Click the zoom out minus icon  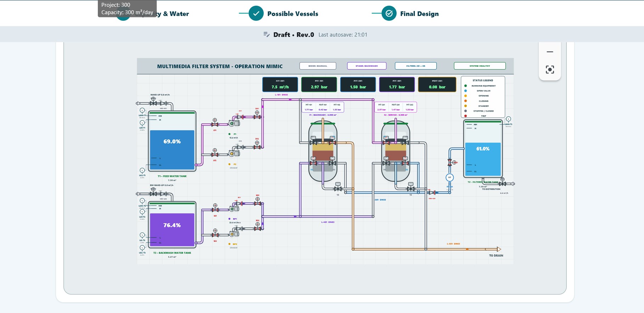550,52
